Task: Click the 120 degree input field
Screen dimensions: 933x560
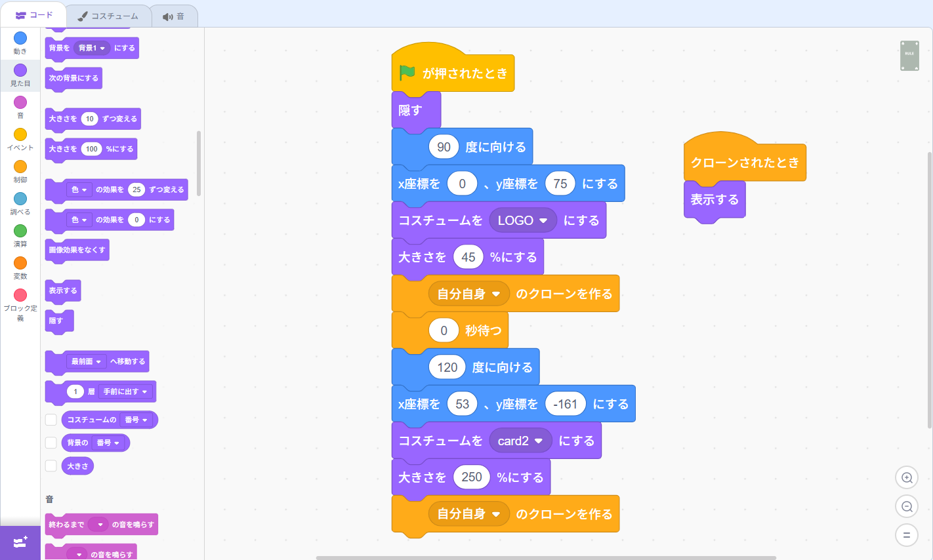Action: [x=447, y=367]
